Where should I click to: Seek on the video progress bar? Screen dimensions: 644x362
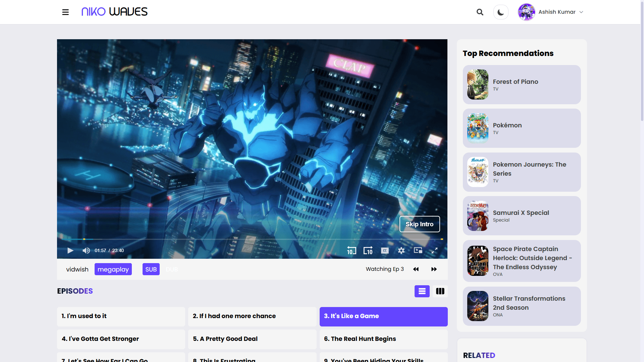point(252,239)
